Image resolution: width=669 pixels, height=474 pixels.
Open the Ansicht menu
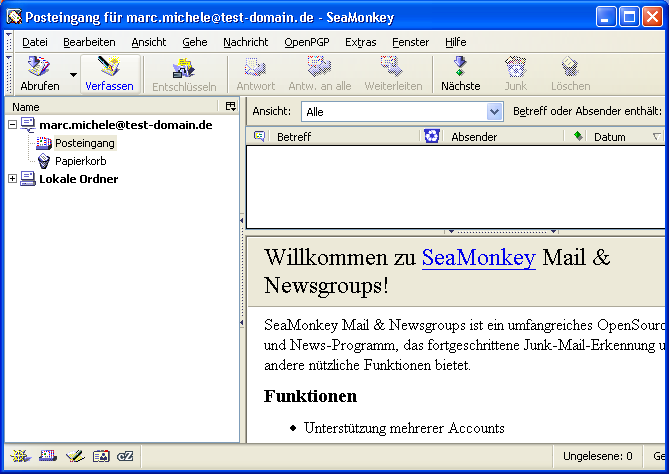point(148,42)
